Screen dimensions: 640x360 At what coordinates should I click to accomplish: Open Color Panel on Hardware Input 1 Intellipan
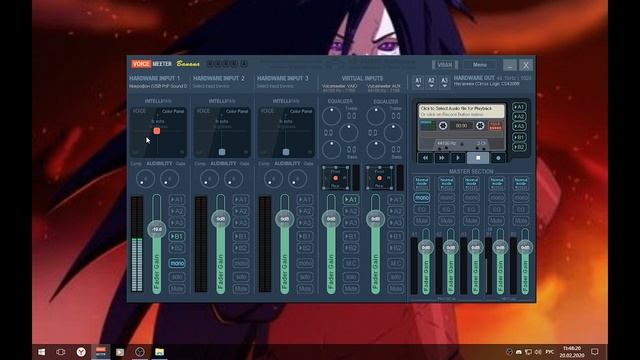(173, 111)
